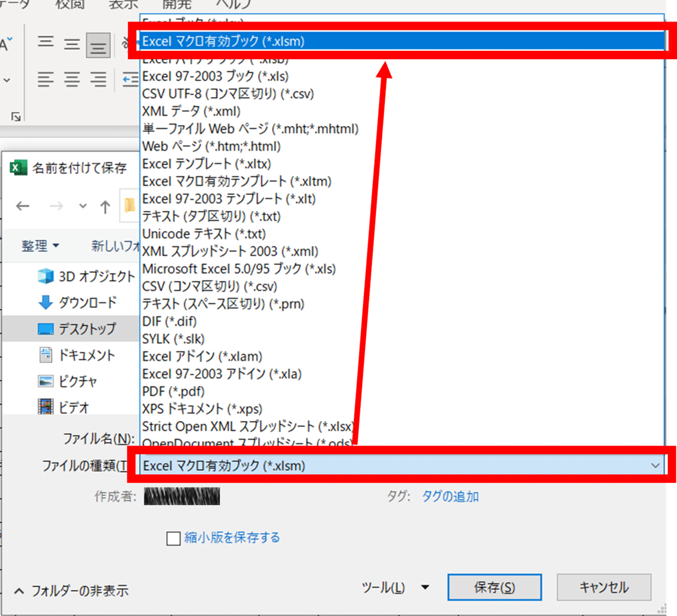Open the ファイルの種類 combo box
Viewport: 677px width, 616px height.
(403, 465)
